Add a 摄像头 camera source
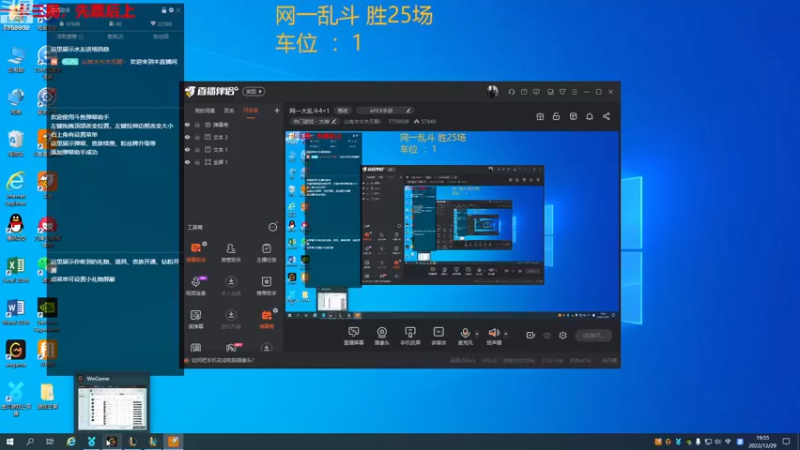Viewport: 800px width, 450px height. coord(382,336)
